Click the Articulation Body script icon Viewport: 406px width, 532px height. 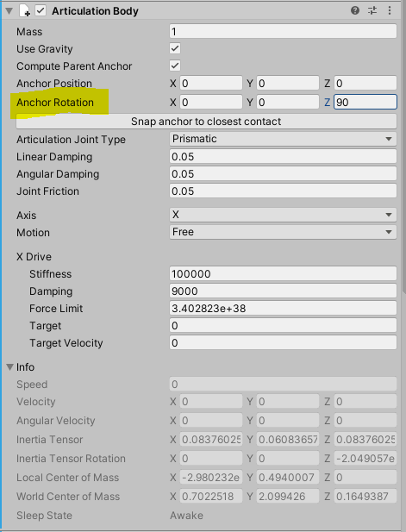point(25,11)
